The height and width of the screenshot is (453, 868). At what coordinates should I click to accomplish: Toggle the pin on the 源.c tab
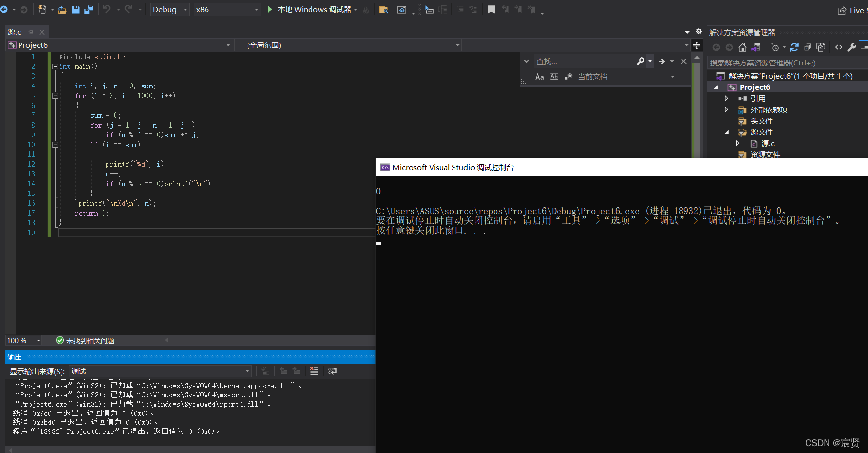(30, 32)
